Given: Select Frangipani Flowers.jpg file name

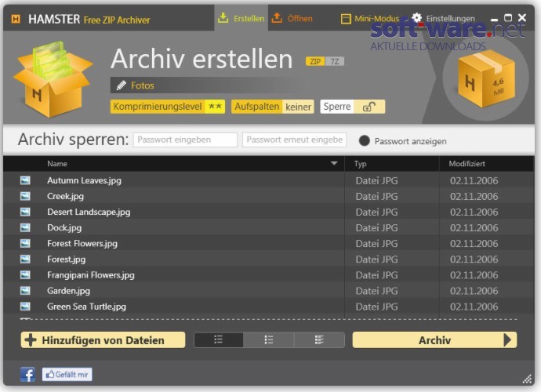Looking at the screenshot, I should 91,275.
